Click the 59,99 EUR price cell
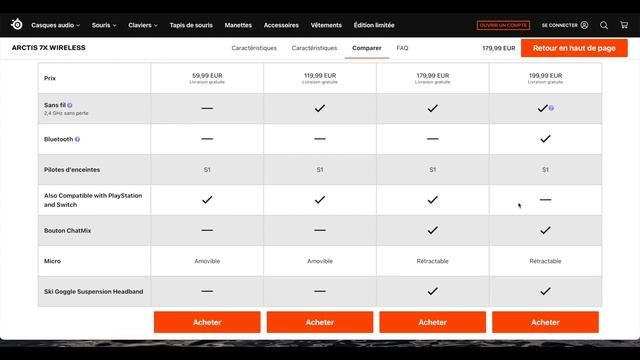Viewport: 640px width, 360px height. click(x=207, y=78)
